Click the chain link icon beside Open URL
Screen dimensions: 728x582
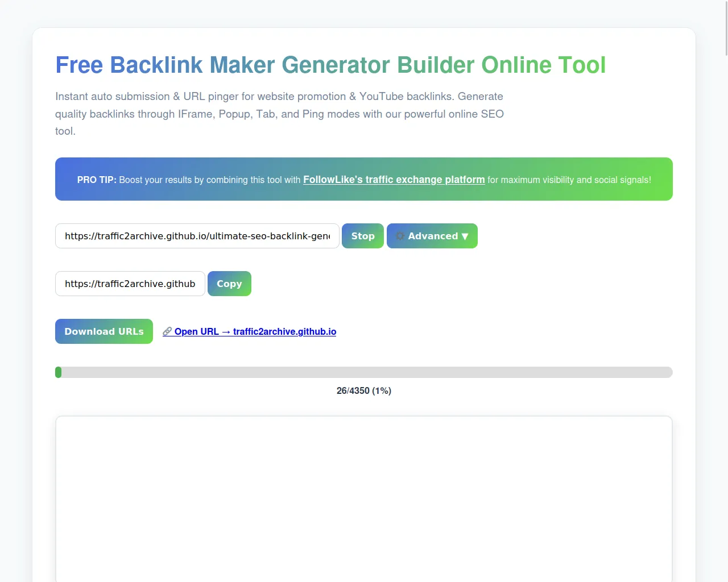[167, 331]
